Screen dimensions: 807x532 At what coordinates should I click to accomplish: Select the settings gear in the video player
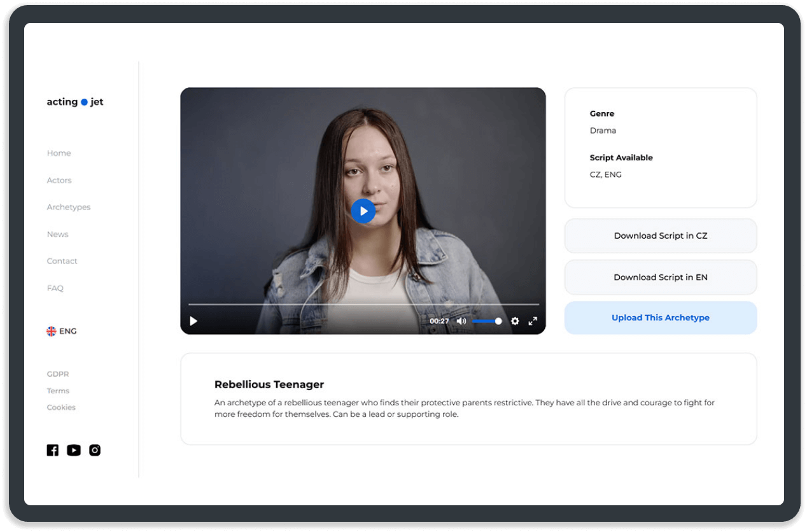(515, 321)
